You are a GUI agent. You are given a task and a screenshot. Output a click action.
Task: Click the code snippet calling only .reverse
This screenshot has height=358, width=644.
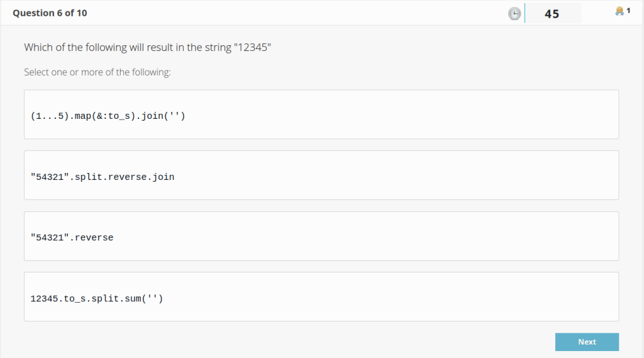coord(72,238)
